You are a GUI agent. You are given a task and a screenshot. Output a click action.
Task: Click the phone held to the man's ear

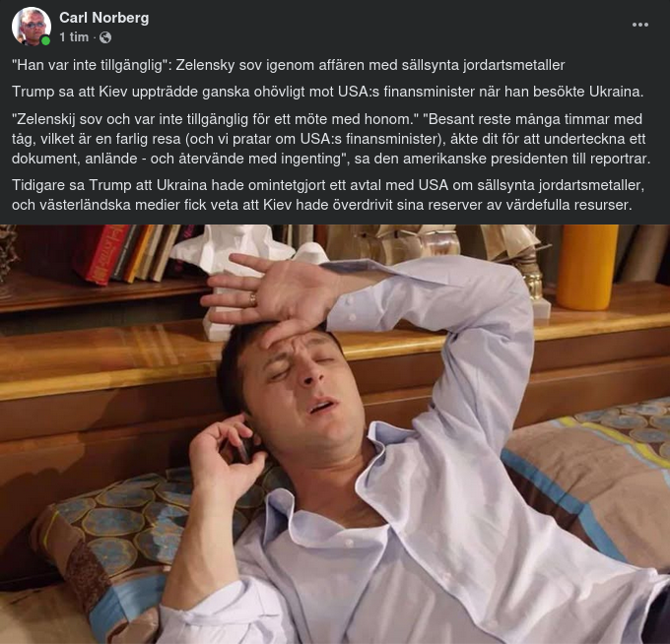(244, 445)
